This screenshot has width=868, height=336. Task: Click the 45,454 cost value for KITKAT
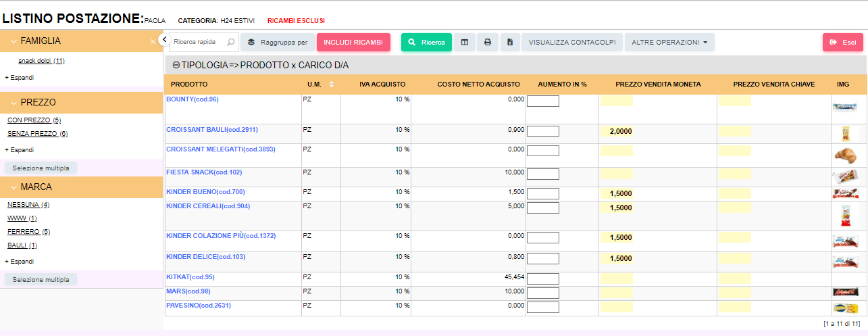[x=514, y=277]
